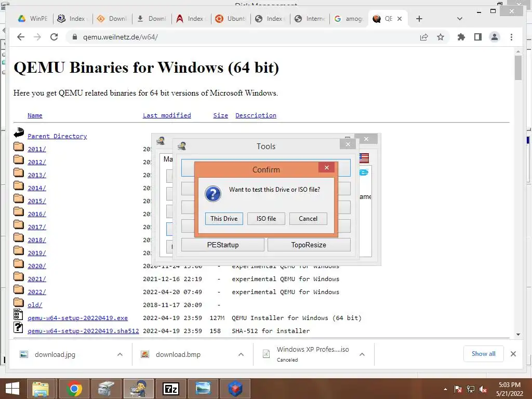This screenshot has width=532, height=399.
Task: Open the Windows Start menu
Action: tap(12, 389)
